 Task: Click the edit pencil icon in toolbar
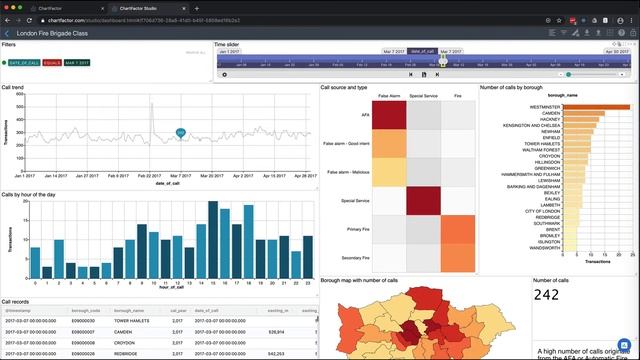click(x=576, y=33)
